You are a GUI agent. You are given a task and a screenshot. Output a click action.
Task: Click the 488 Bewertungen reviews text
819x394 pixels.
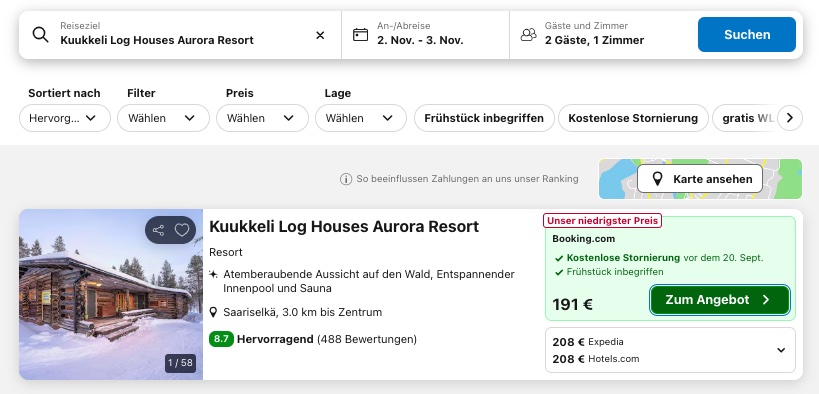click(x=367, y=340)
